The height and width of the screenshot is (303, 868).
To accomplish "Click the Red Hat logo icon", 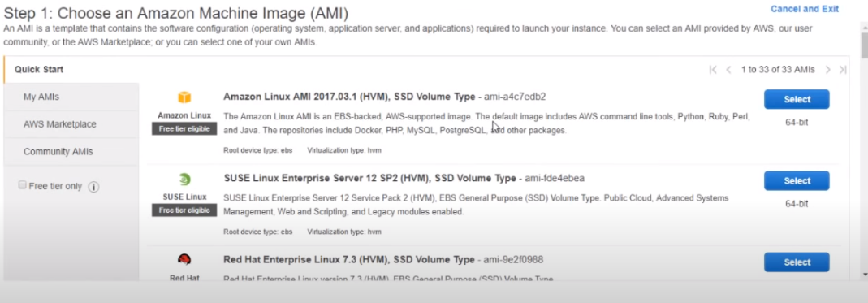I will (184, 260).
